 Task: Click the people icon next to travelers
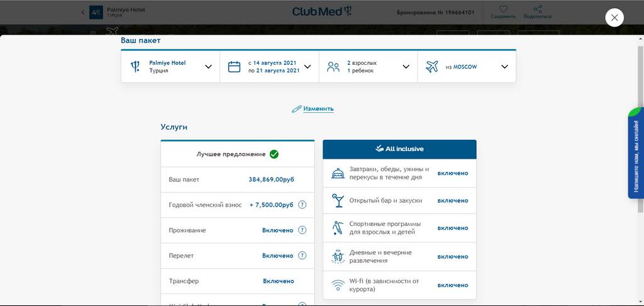[x=333, y=67]
